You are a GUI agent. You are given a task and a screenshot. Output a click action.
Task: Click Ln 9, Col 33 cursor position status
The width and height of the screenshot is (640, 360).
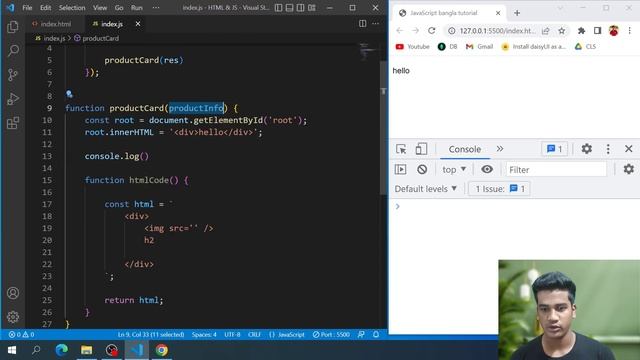click(x=151, y=334)
